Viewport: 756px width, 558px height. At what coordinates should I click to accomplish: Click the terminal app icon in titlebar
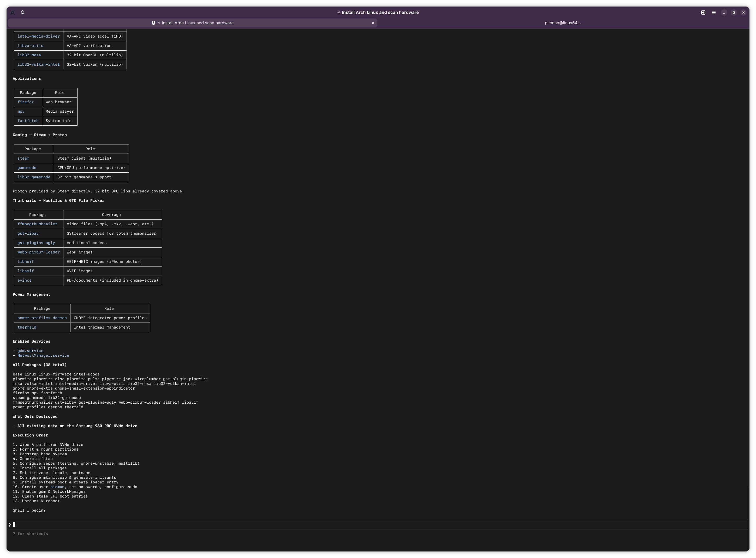13,13
